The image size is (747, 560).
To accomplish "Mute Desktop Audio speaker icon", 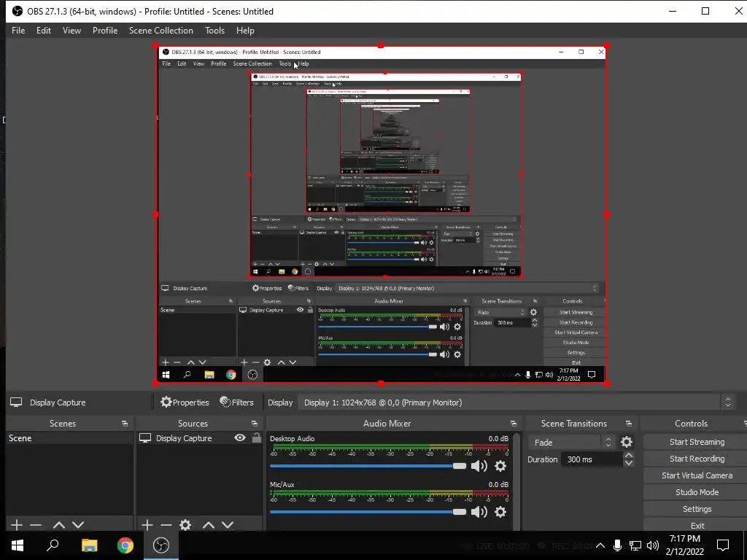I will coord(479,466).
